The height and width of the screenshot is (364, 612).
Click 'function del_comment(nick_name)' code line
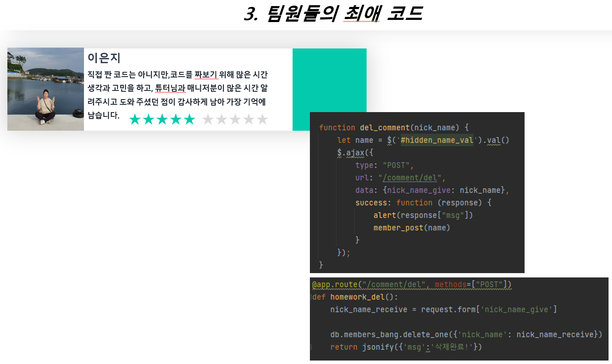[394, 128]
